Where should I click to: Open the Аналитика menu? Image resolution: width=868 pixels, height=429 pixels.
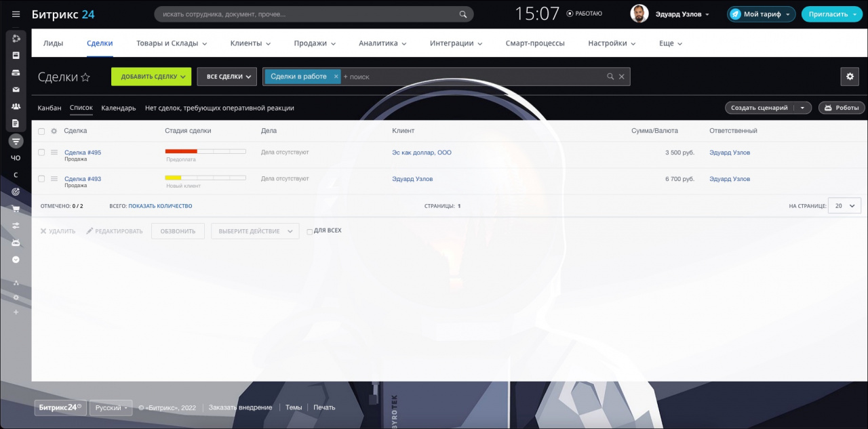[382, 43]
